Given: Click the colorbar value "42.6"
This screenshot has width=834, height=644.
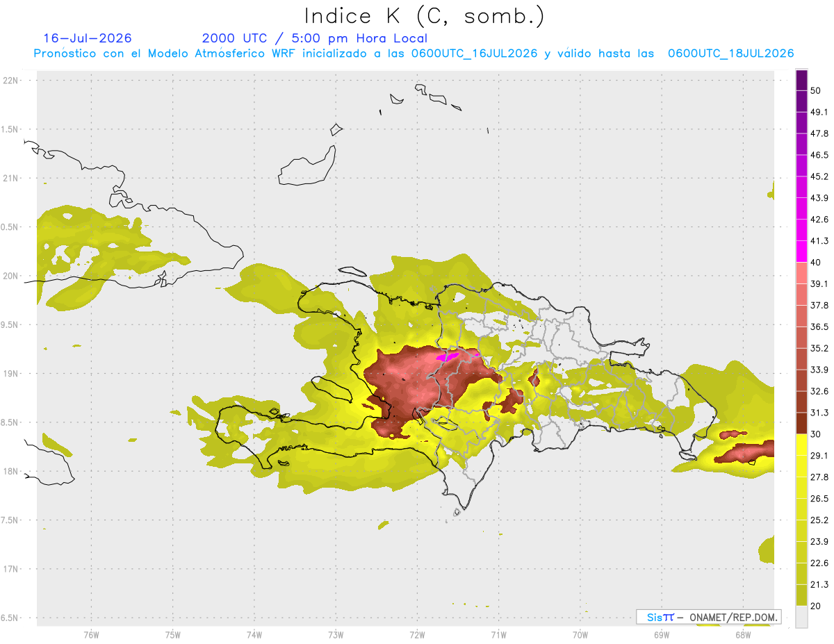Looking at the screenshot, I should (x=819, y=220).
